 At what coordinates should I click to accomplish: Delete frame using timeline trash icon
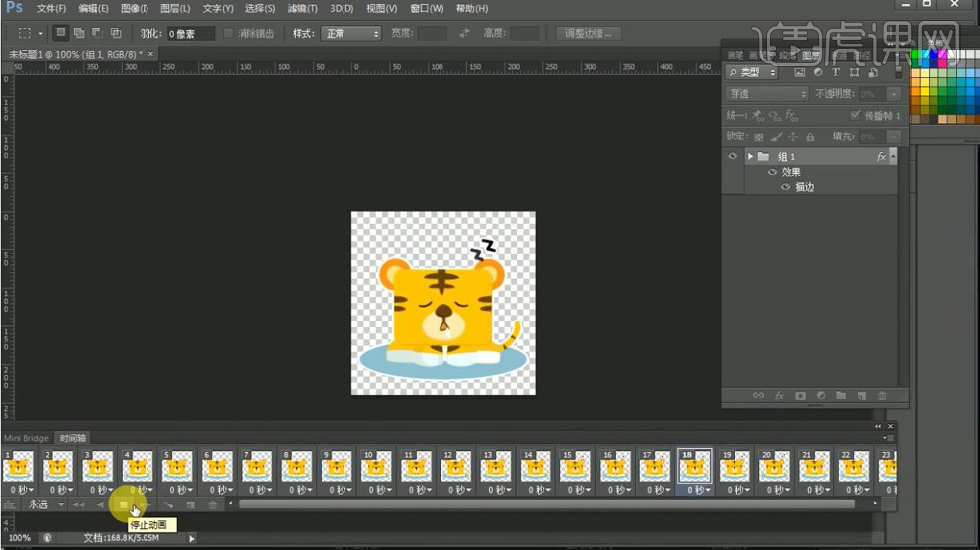(212, 504)
